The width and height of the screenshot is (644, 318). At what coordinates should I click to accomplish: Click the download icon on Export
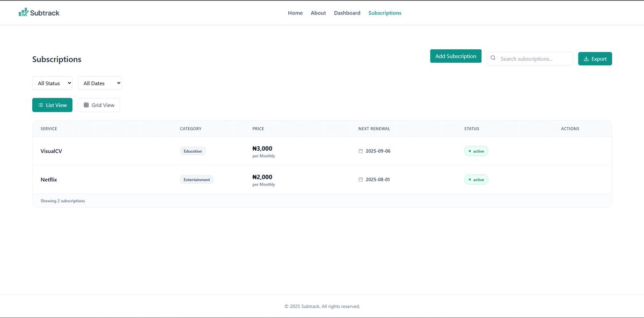tap(586, 59)
